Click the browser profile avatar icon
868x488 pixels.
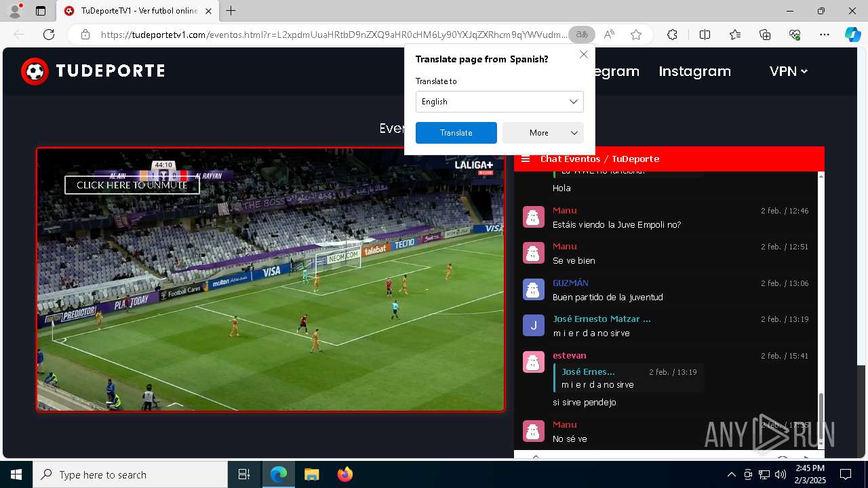pyautogui.click(x=15, y=11)
